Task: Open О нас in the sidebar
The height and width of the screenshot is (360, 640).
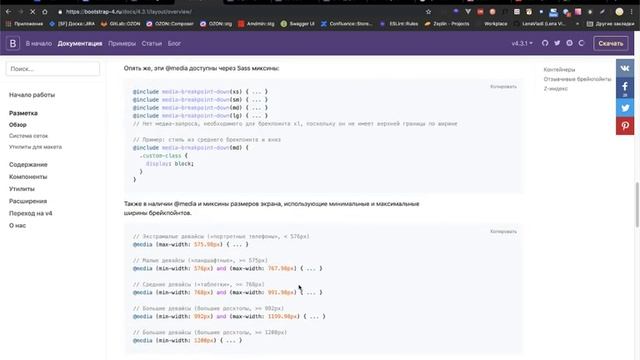Action: tap(18, 225)
